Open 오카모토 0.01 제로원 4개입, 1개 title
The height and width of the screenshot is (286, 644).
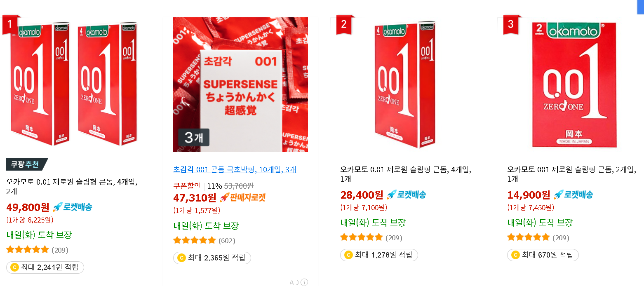pos(406,174)
